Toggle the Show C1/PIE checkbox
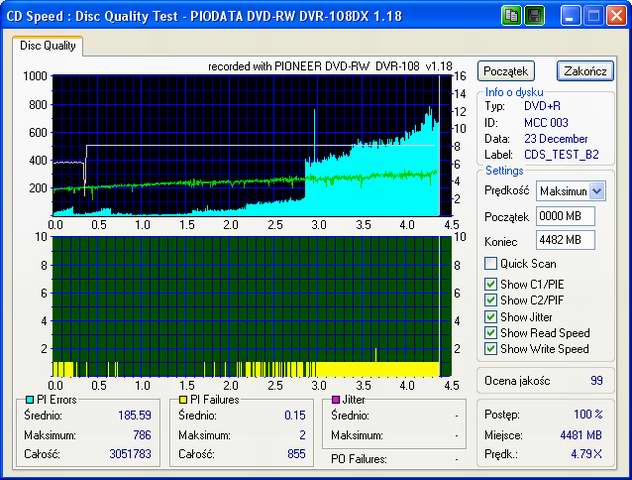 [491, 284]
